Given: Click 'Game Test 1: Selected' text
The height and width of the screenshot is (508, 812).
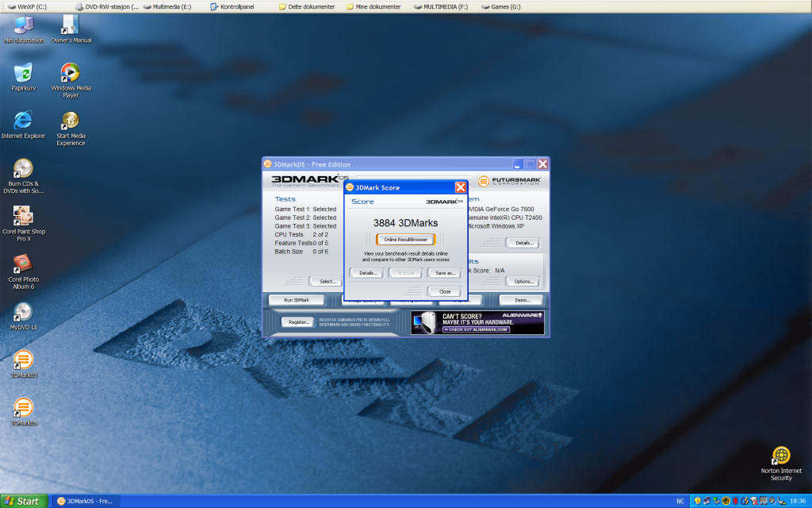Looking at the screenshot, I should [x=305, y=210].
